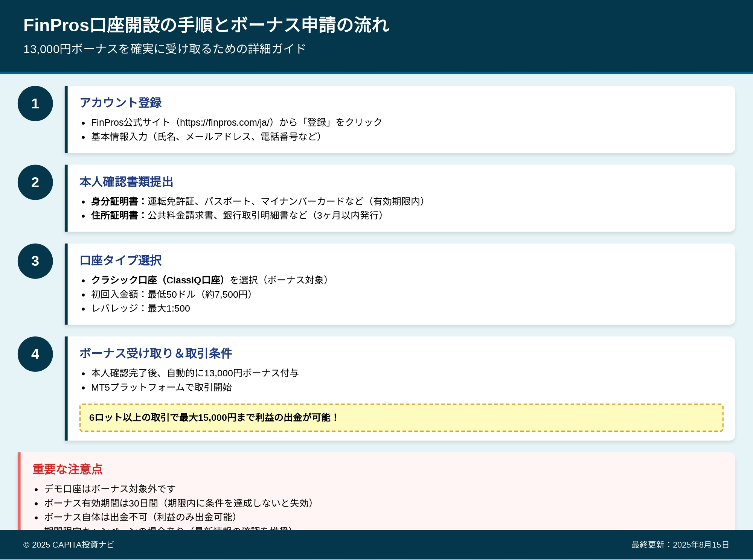
Task: Select the heading '本人確認書類提出'
Action: (126, 182)
